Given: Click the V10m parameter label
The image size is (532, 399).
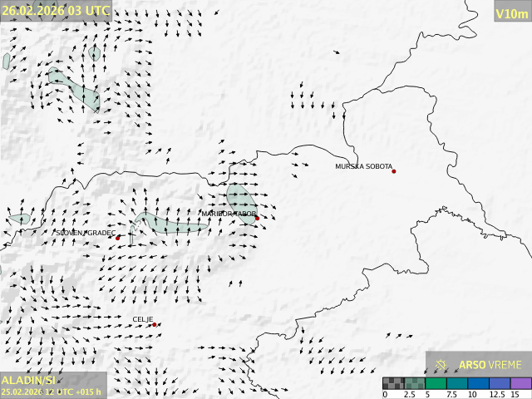Looking at the screenshot, I should (x=511, y=13).
